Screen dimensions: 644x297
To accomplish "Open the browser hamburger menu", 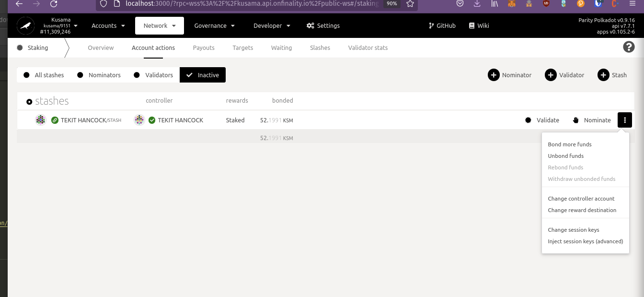I will [632, 4].
